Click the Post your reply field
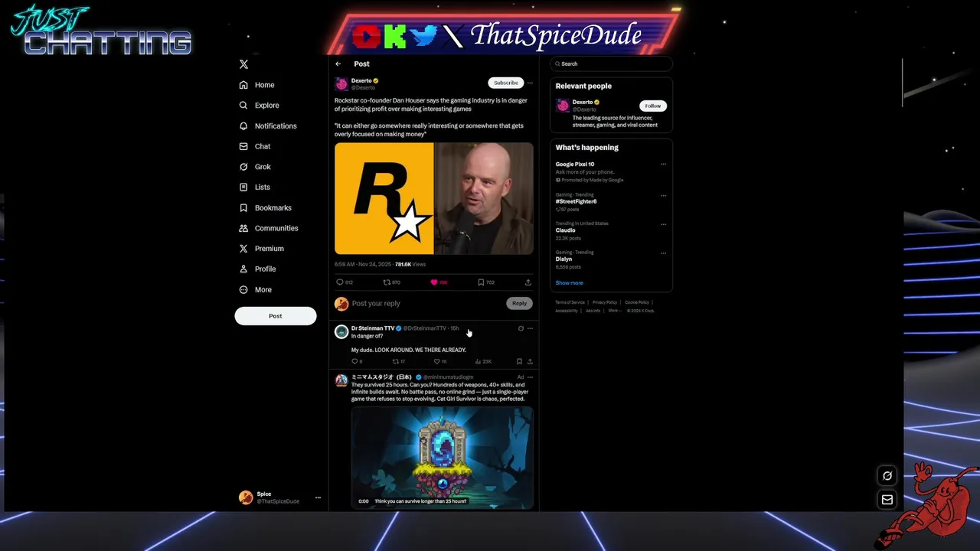Image resolution: width=980 pixels, height=551 pixels. pyautogui.click(x=425, y=303)
